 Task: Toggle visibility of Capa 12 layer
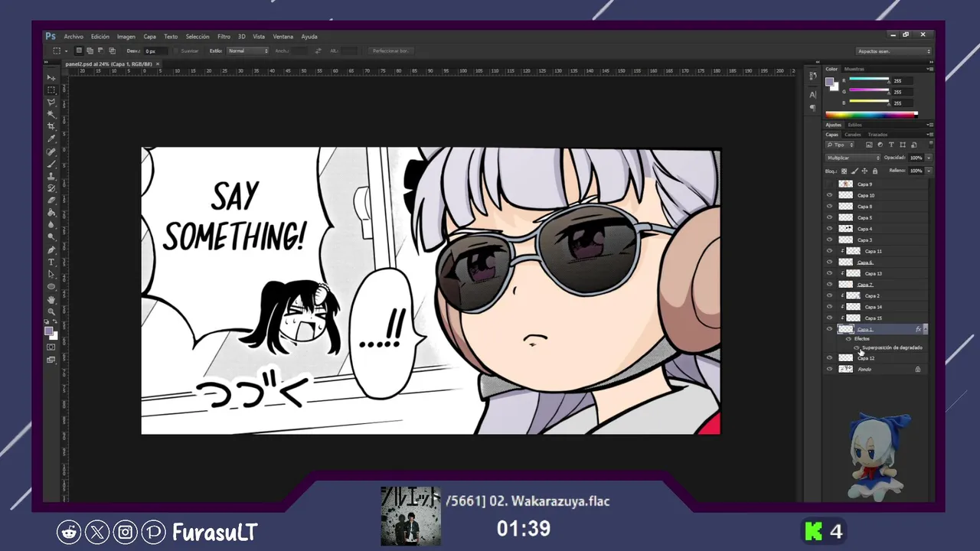pos(829,358)
